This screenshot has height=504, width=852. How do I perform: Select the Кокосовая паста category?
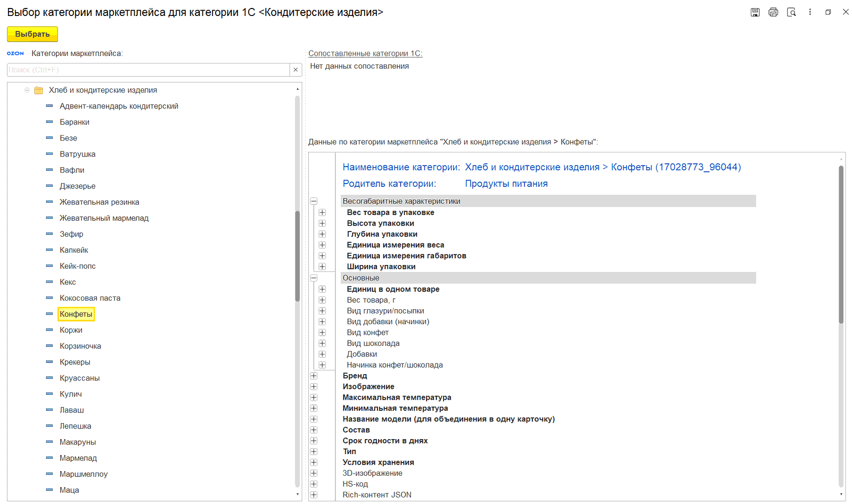point(90,298)
